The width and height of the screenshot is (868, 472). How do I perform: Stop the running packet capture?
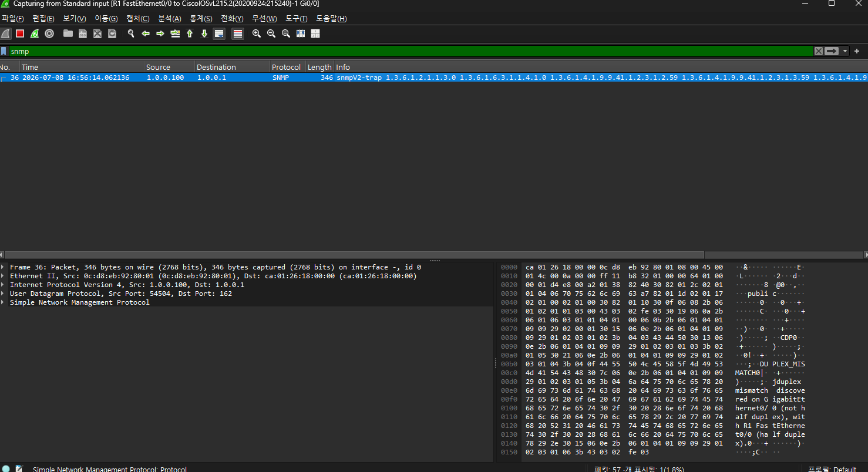[20, 33]
